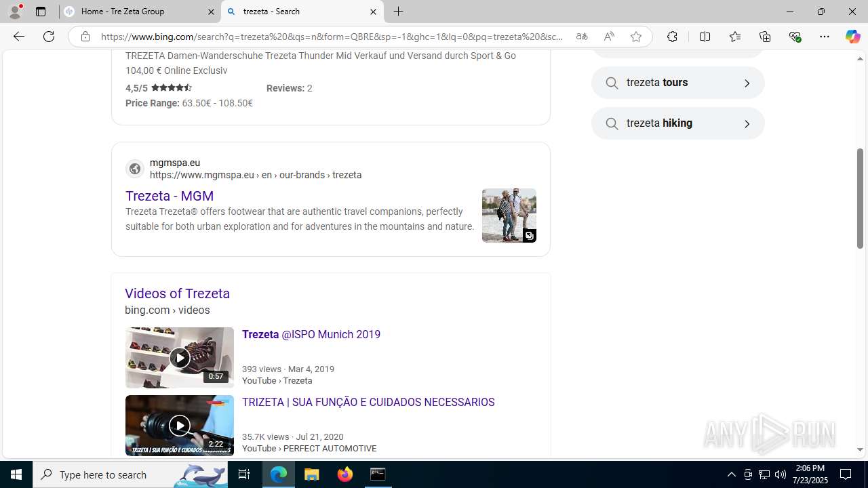This screenshot has height=488, width=868.
Task: Open the network status icon
Action: tap(764, 474)
